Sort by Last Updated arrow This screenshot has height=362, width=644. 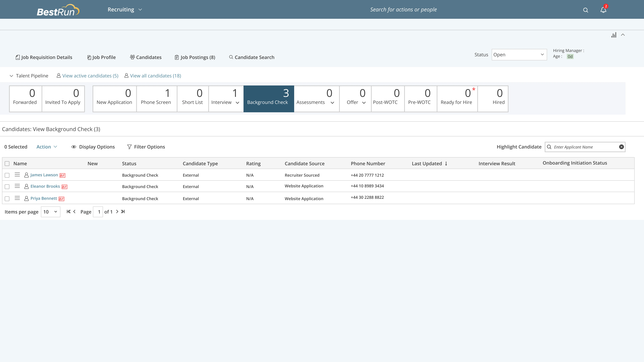pyautogui.click(x=446, y=164)
